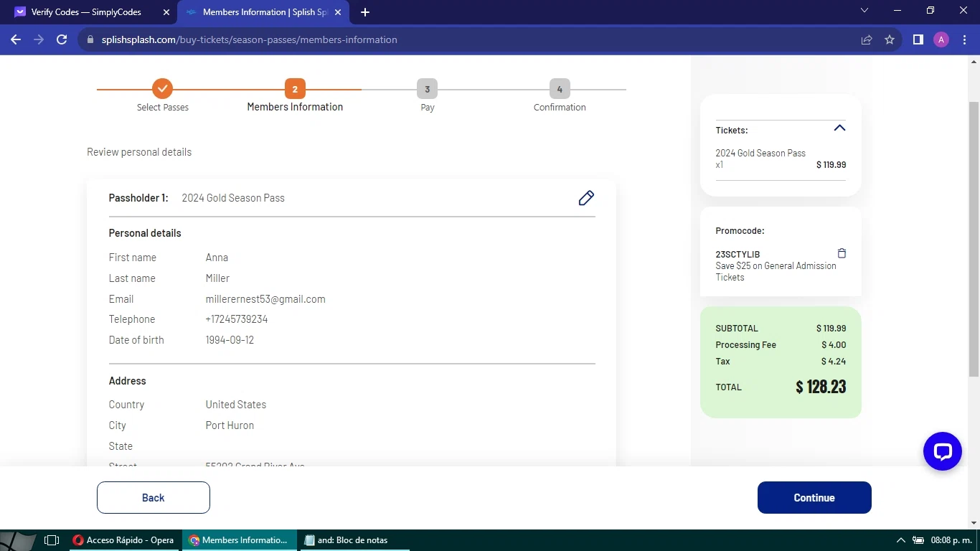Edit Passholder 1 details with pencil icon
The height and width of the screenshot is (551, 980).
(x=586, y=198)
